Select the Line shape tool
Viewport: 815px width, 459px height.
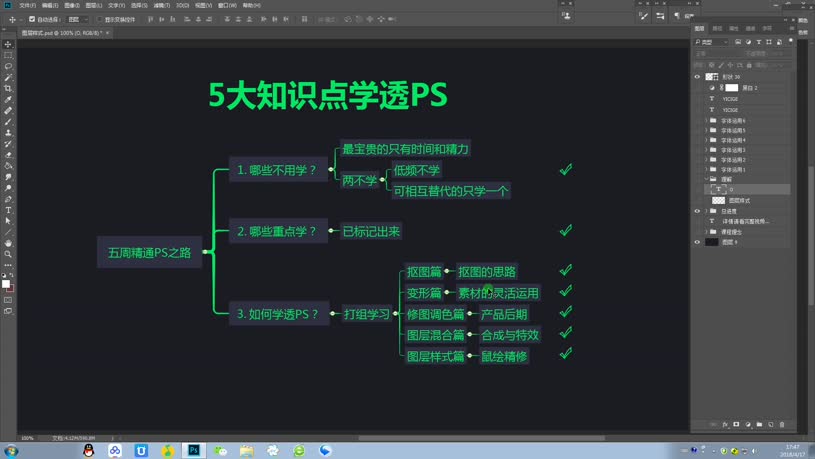(x=8, y=232)
